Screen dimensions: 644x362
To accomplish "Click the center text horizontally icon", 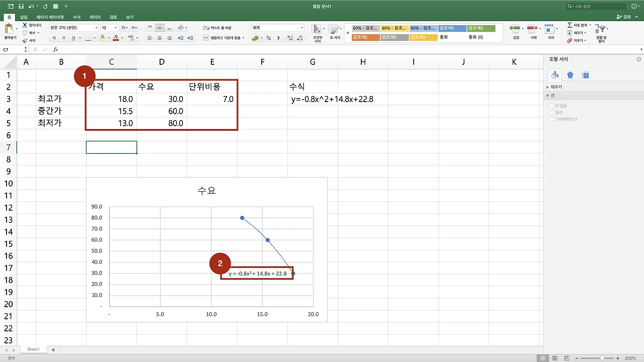I will click(x=159, y=38).
